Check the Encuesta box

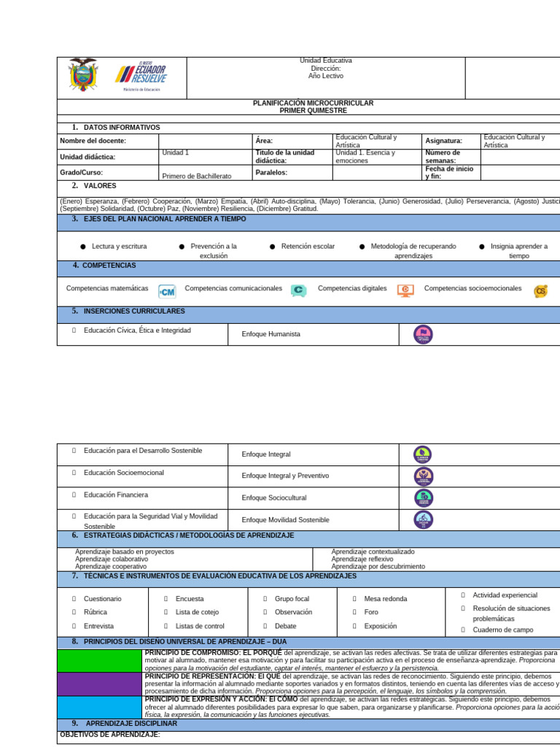(x=166, y=599)
